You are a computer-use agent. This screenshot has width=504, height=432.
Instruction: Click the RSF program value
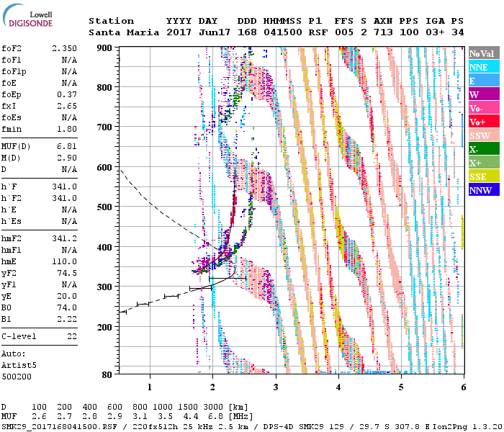coord(318,32)
